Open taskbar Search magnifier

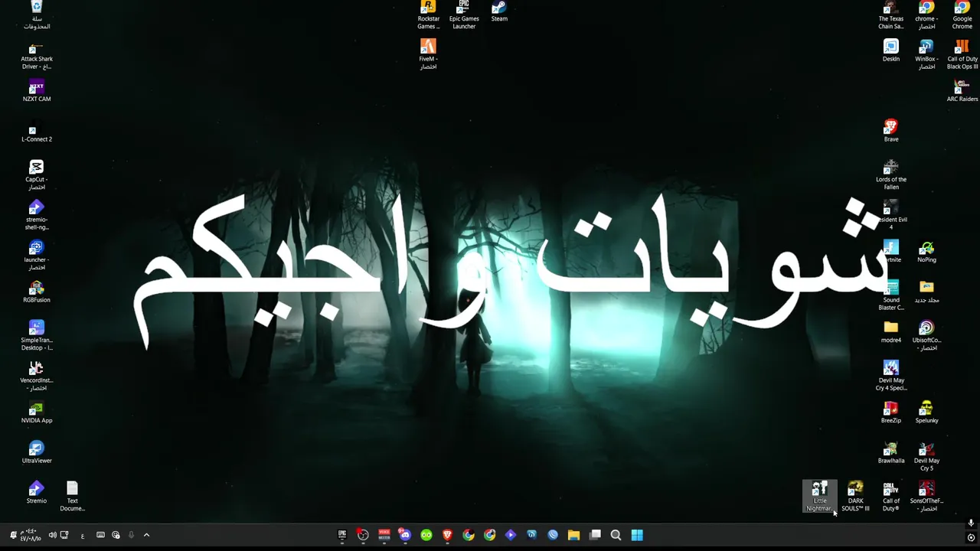pyautogui.click(x=616, y=535)
